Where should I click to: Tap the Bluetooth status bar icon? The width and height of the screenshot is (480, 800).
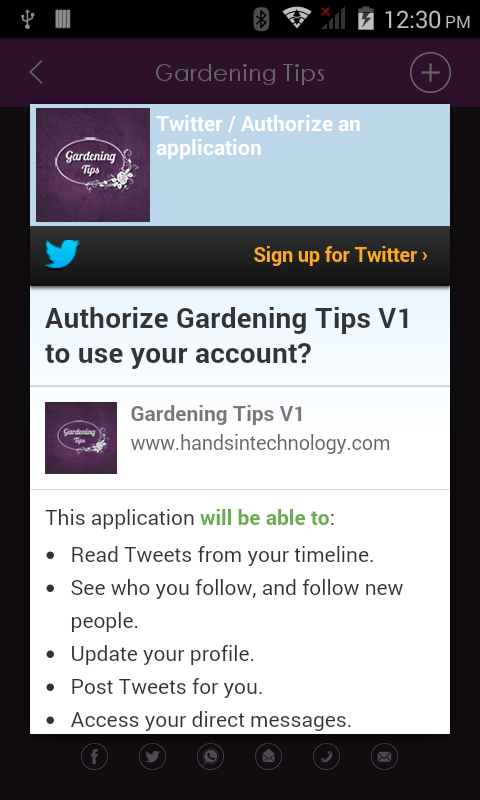coord(261,19)
